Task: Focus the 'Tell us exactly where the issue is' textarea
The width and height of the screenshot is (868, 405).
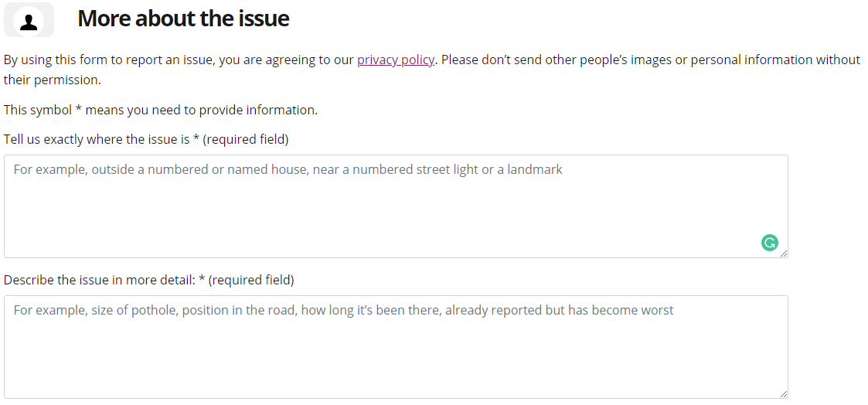Action: (396, 206)
